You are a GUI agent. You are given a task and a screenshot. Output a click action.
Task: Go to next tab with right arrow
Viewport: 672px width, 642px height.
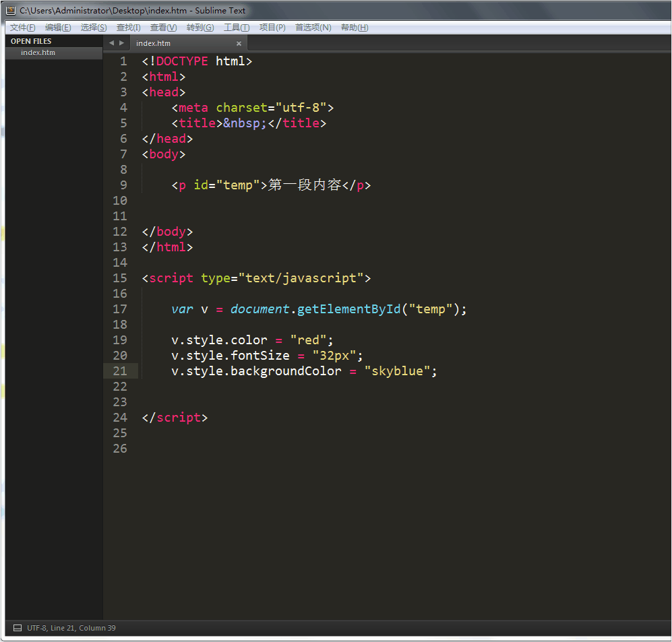coord(122,43)
